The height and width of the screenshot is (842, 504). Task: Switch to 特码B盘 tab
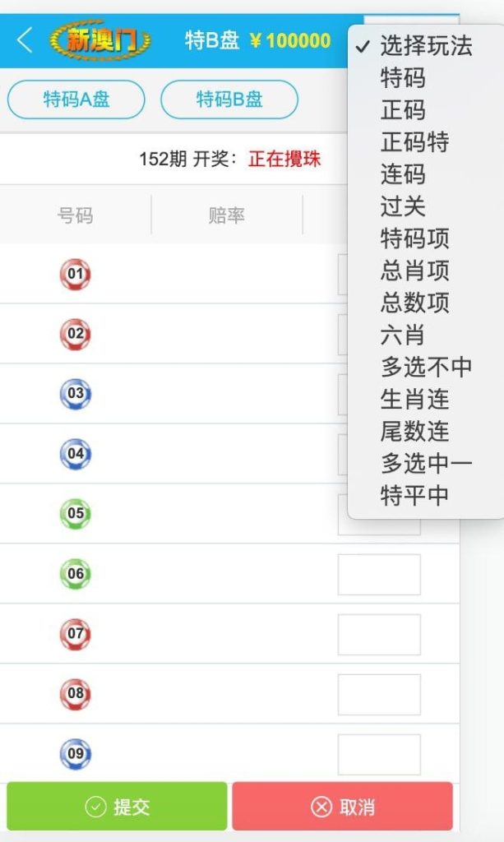pyautogui.click(x=229, y=100)
